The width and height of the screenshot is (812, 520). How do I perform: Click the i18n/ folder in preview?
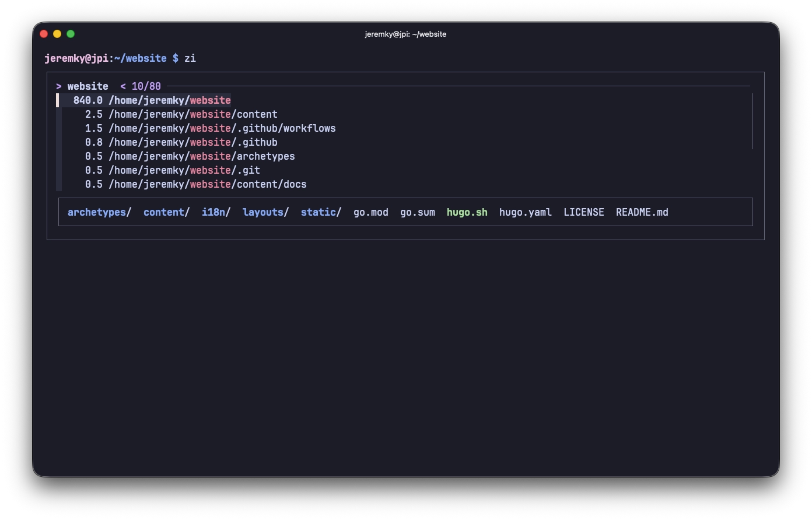point(216,212)
